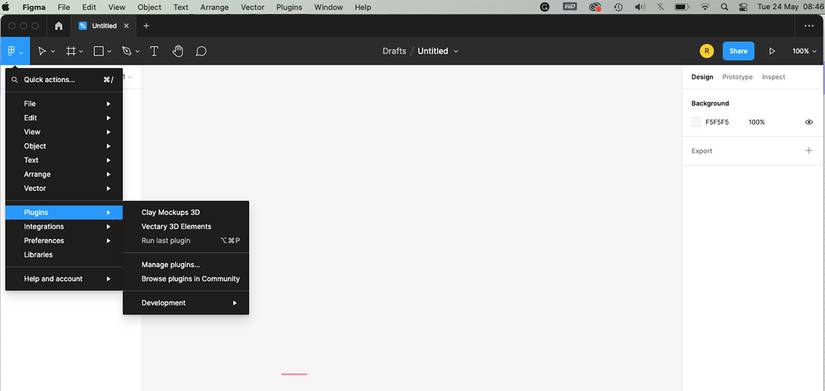Open the Untitled file name dropdown
The height and width of the screenshot is (391, 825).
click(456, 52)
